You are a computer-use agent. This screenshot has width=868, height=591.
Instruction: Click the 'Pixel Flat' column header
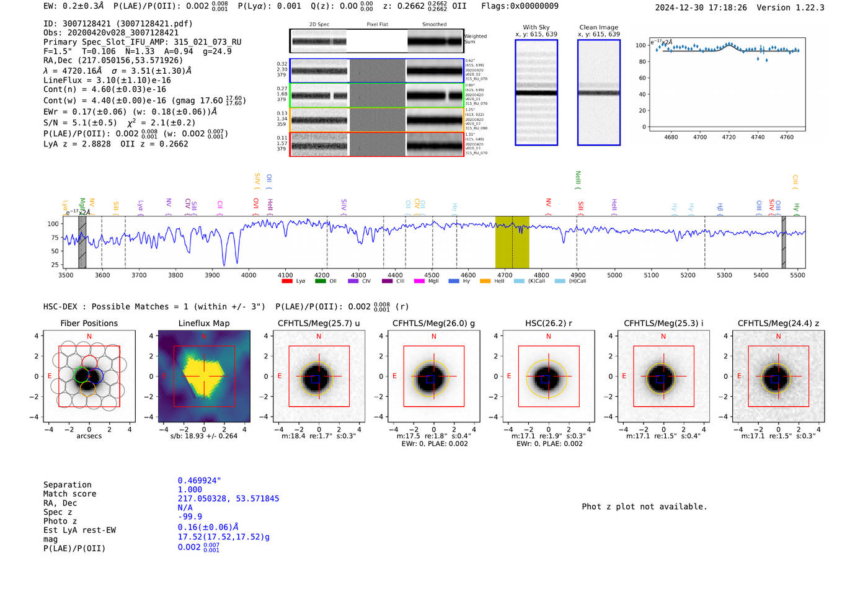coord(377,25)
